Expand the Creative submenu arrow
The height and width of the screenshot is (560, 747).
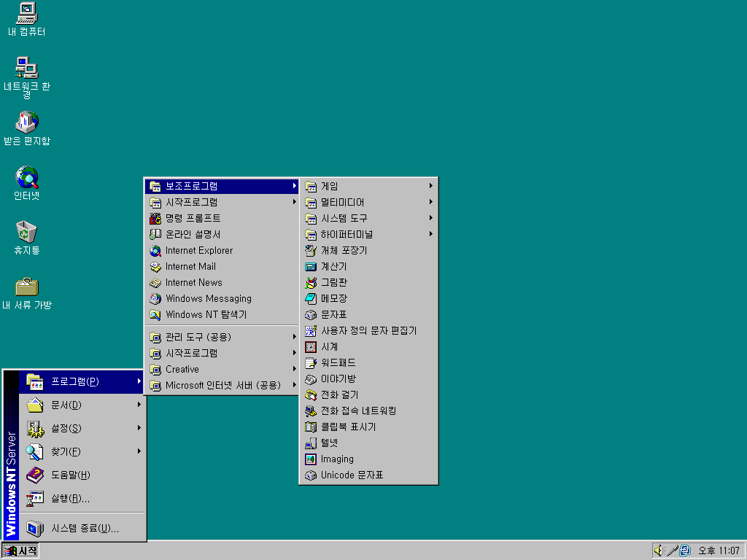coord(295,369)
